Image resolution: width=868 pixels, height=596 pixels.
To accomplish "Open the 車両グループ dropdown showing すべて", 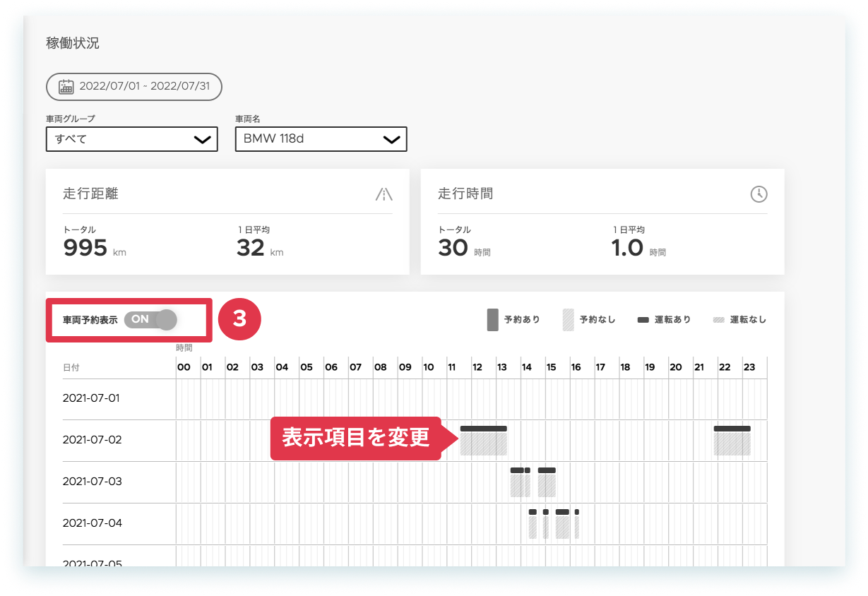I will tap(132, 139).
